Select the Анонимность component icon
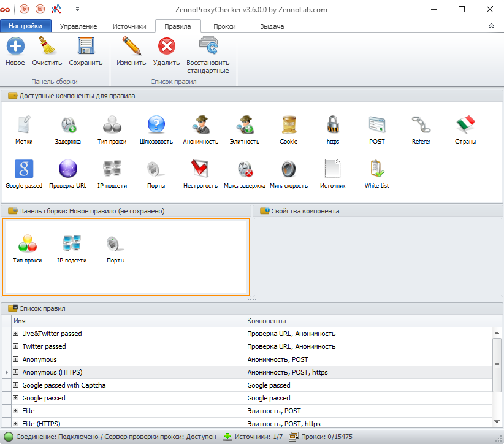The image size is (504, 444). coord(200,125)
